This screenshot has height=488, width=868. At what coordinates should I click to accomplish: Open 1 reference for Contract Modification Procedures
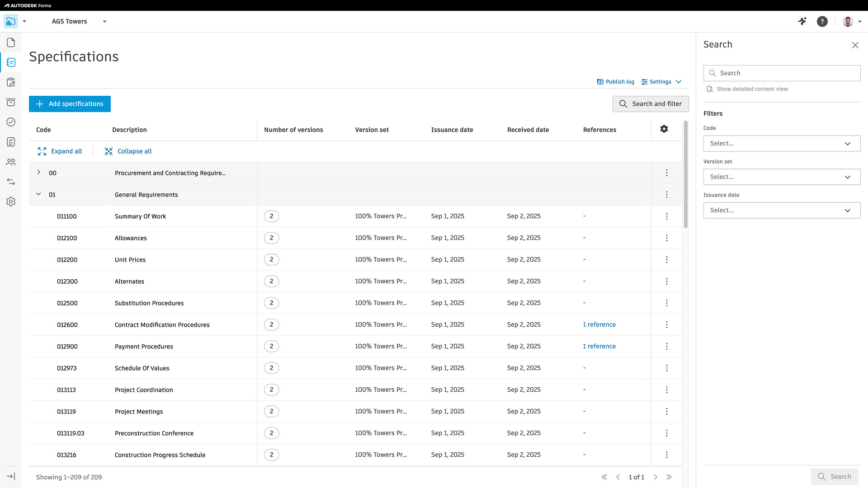click(599, 324)
